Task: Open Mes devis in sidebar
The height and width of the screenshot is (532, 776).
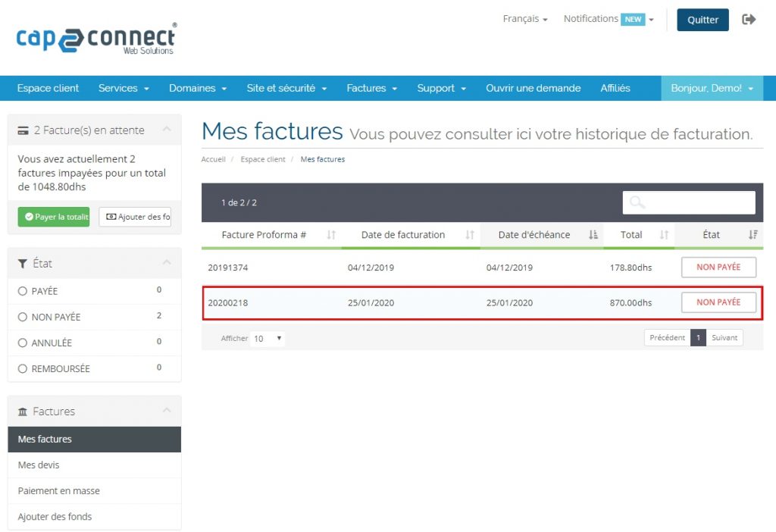Action: [39, 465]
